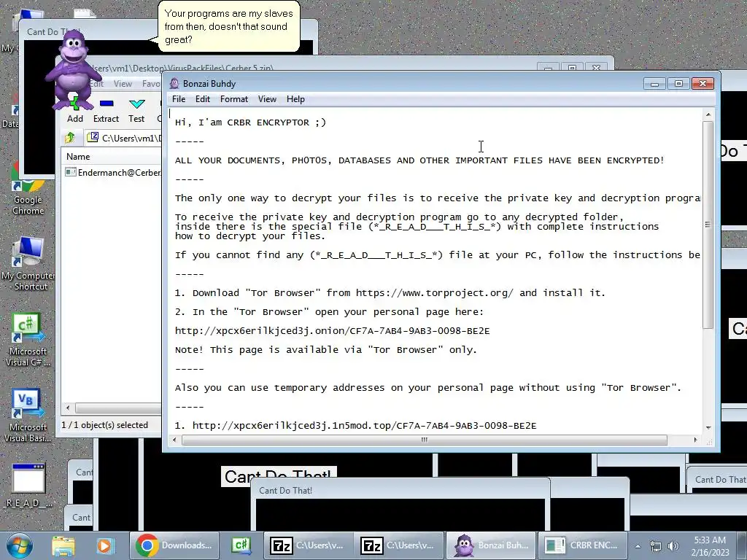This screenshot has height=560, width=747.
Task: Click the volume speaker icon in tray
Action: tap(673, 546)
